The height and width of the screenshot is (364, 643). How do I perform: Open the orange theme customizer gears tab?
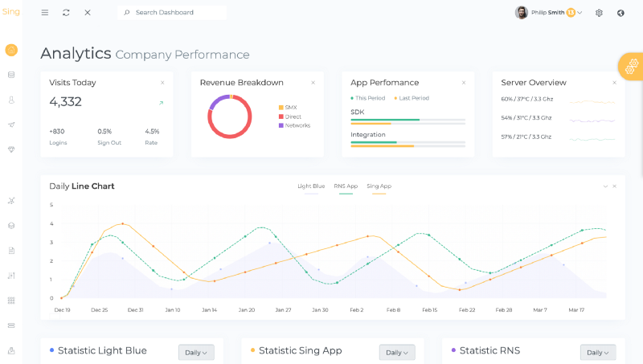631,67
